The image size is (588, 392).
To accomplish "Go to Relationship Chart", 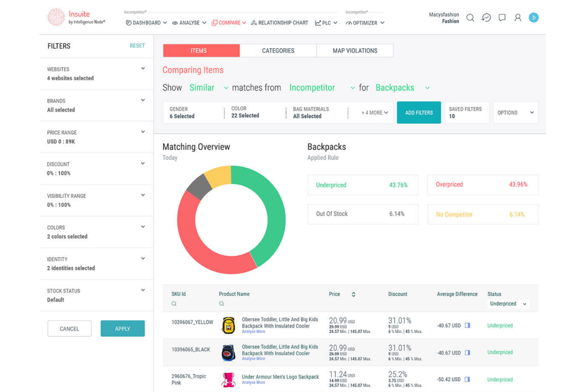I will [x=280, y=23].
